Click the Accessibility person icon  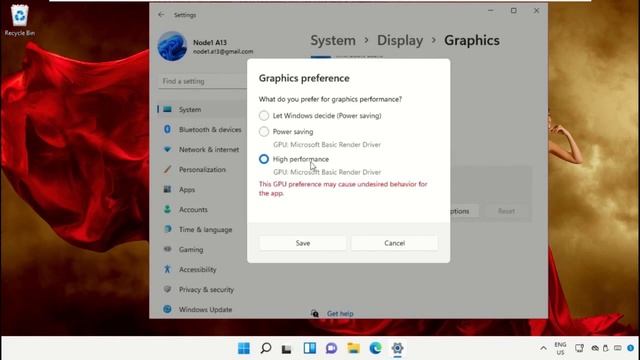pyautogui.click(x=167, y=269)
